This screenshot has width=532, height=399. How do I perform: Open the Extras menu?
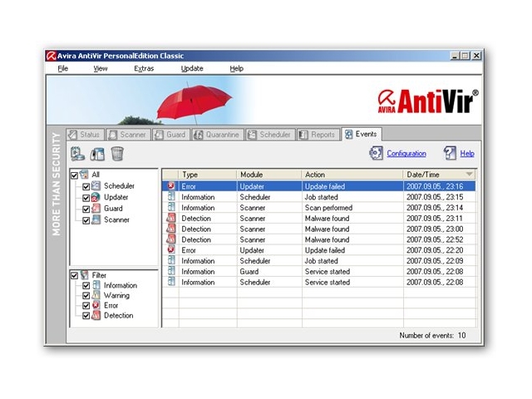tap(144, 68)
